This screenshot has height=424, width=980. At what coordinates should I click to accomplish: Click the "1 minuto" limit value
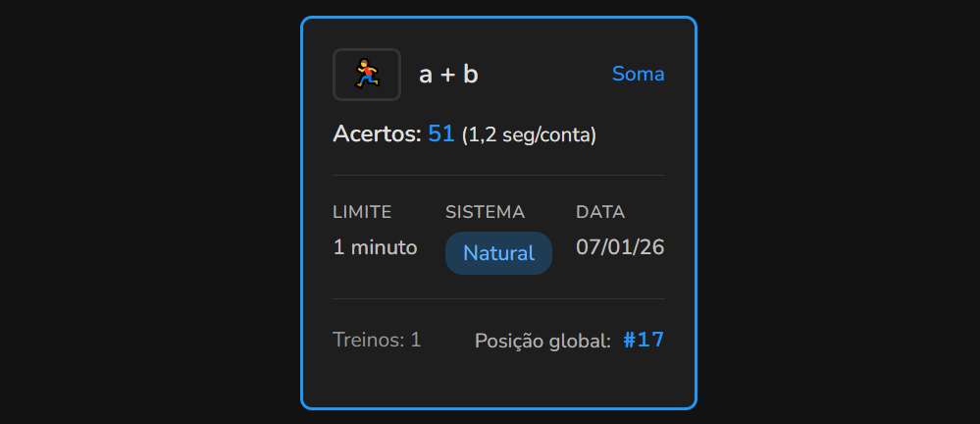click(375, 247)
